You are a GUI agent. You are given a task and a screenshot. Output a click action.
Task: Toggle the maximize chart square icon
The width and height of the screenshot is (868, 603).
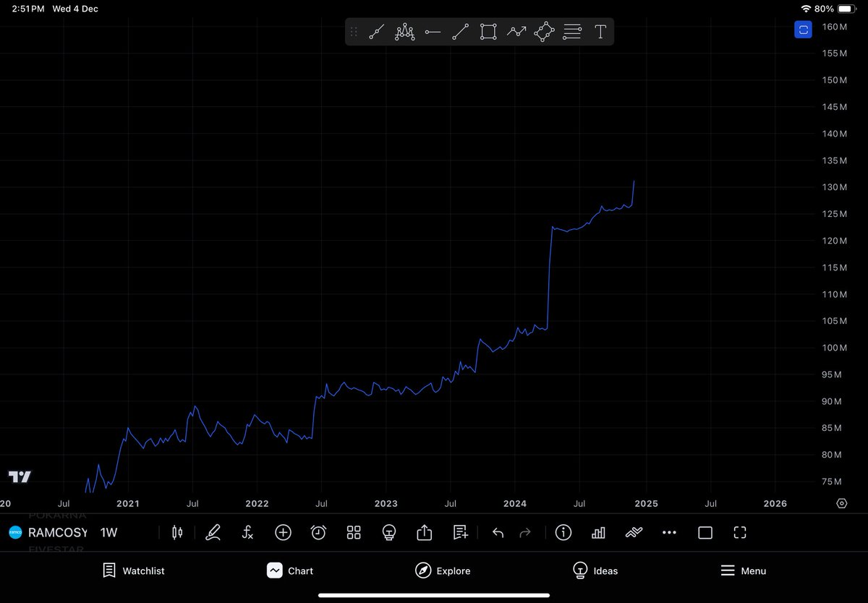705,533
